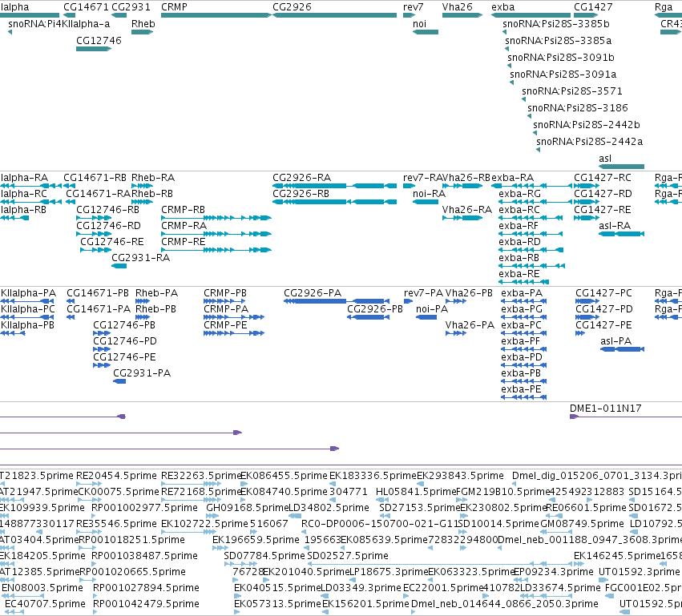Click EST label GH09168.5prime
This screenshot has width=682, height=616.
(247, 508)
